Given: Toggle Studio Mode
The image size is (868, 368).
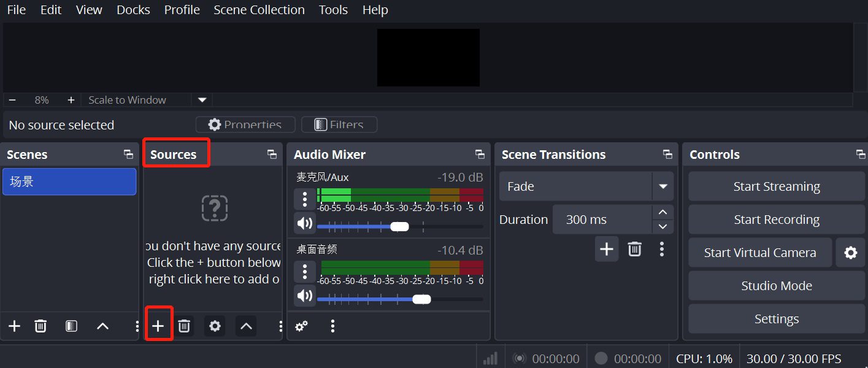Looking at the screenshot, I should (x=776, y=286).
